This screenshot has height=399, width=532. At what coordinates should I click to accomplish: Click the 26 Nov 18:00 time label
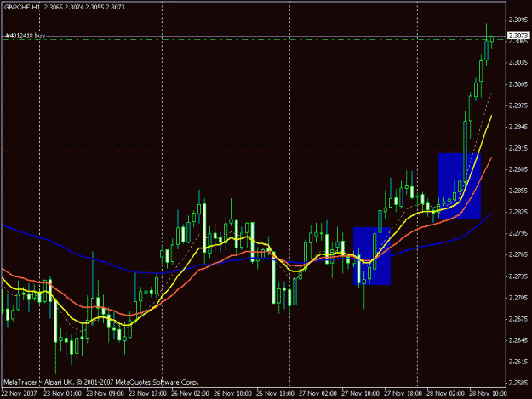275,394
